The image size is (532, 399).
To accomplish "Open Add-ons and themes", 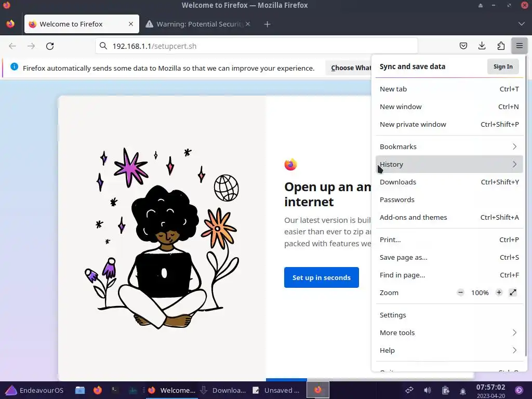I will coord(449,217).
